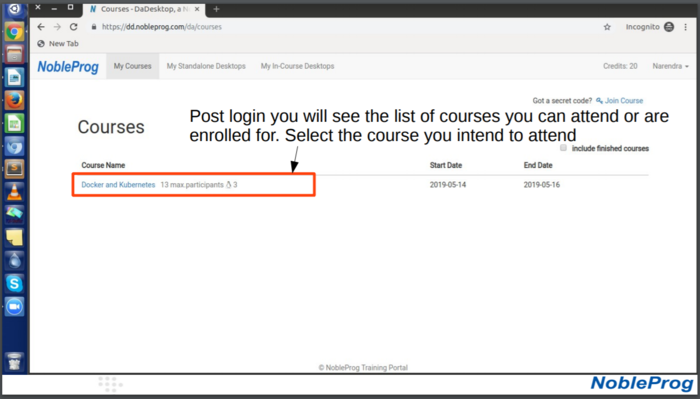This screenshot has width=700, height=399.
Task: Open the Trash in the dock
Action: point(14,362)
